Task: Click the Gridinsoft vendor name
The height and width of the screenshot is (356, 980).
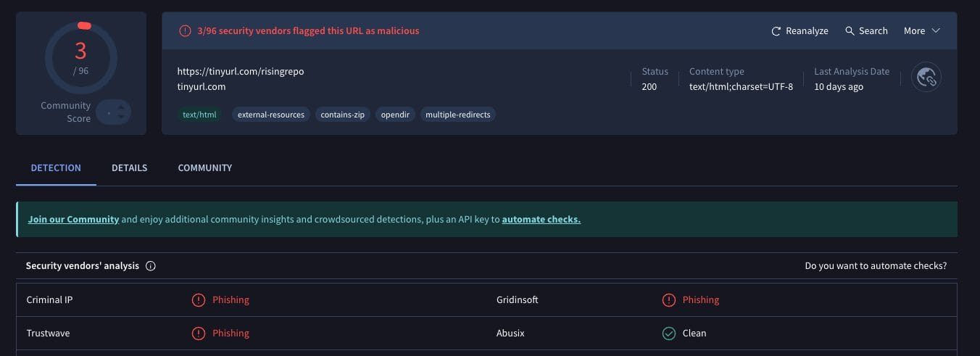Action: (518, 300)
